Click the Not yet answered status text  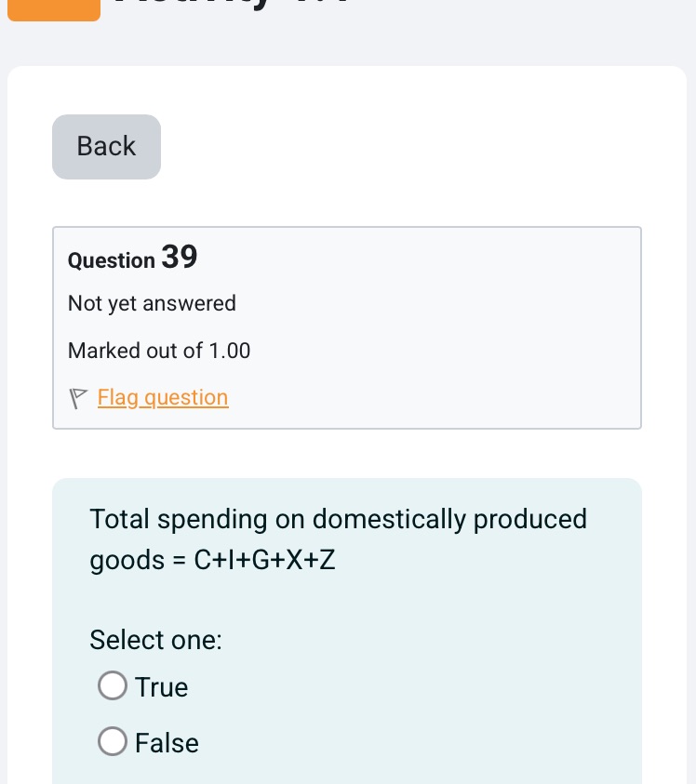tap(152, 303)
